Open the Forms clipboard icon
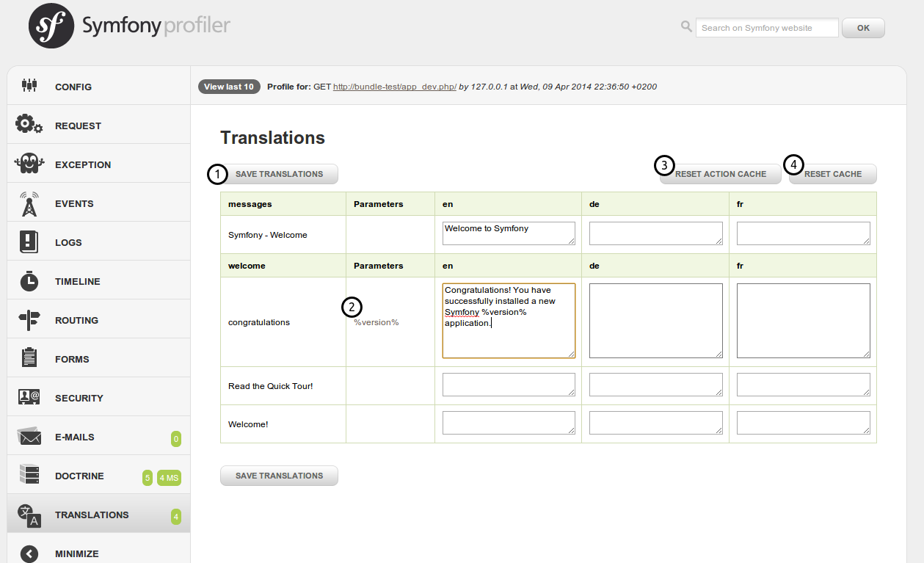 point(29,358)
